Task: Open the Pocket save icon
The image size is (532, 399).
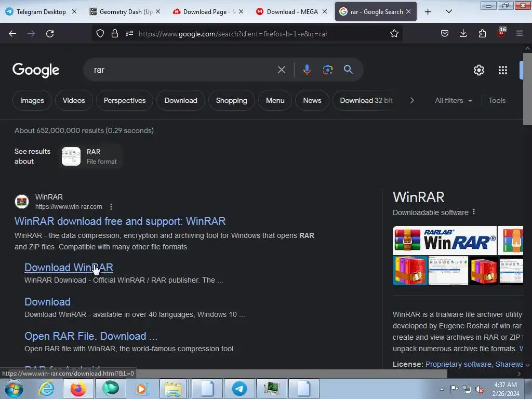Action: click(x=445, y=33)
